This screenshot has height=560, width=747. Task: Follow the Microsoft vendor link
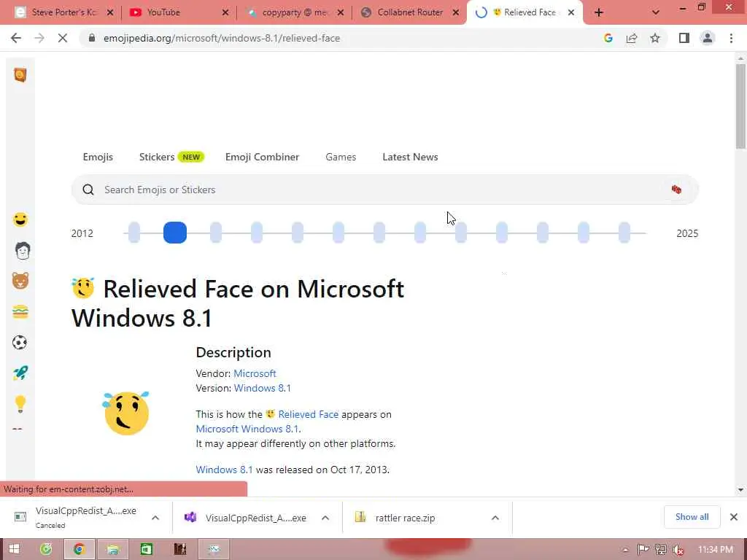click(255, 373)
